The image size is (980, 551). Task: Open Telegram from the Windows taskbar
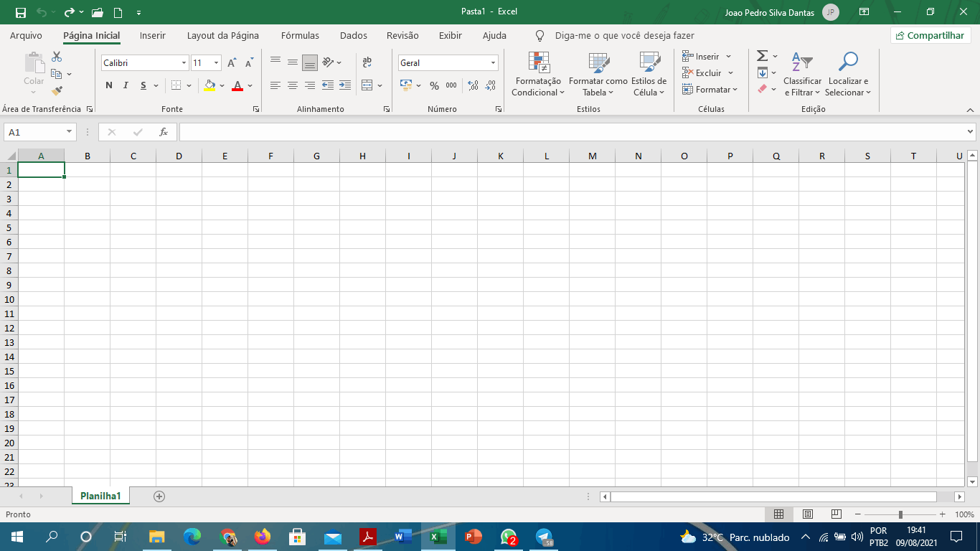click(x=544, y=537)
